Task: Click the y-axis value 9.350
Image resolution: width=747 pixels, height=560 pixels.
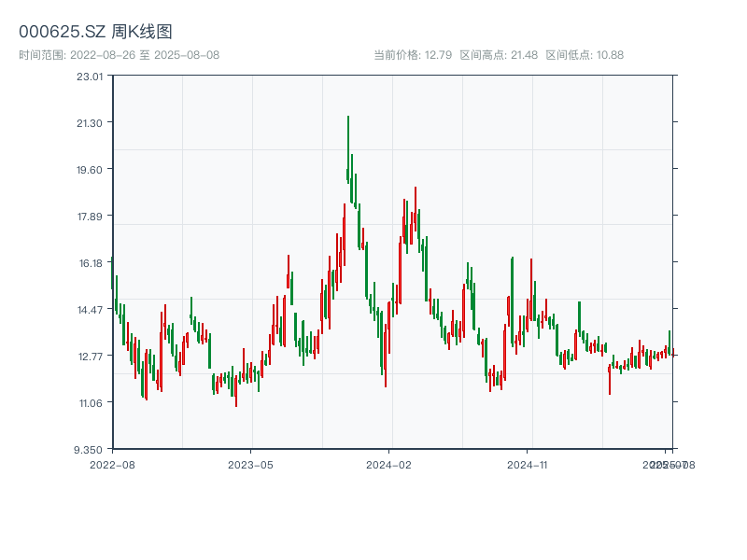Action: click(88, 450)
